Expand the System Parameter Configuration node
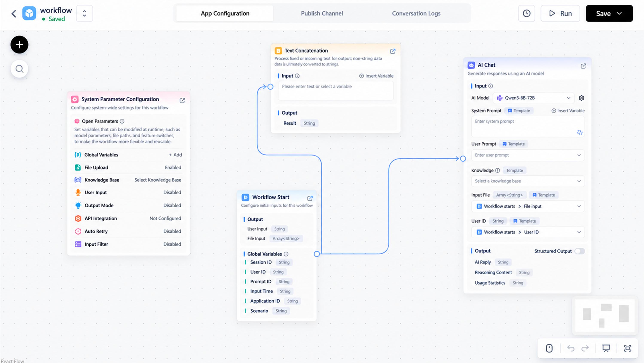 click(182, 100)
